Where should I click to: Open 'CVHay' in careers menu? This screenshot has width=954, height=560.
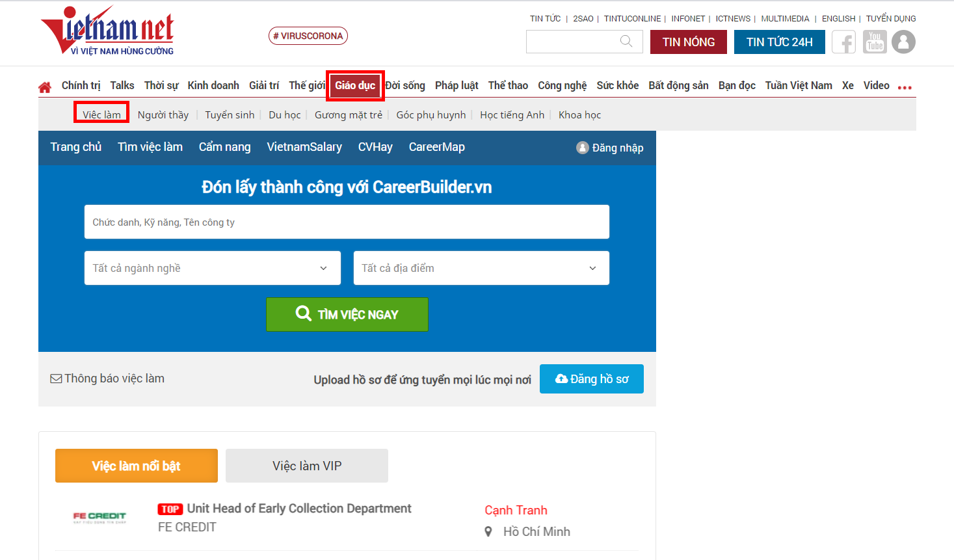click(375, 147)
